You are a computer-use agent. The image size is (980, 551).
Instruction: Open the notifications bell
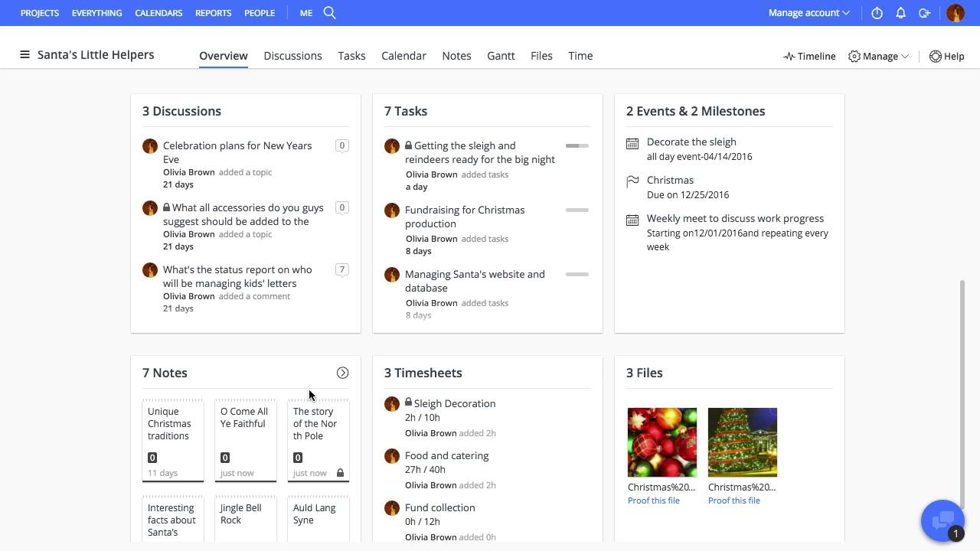[901, 13]
